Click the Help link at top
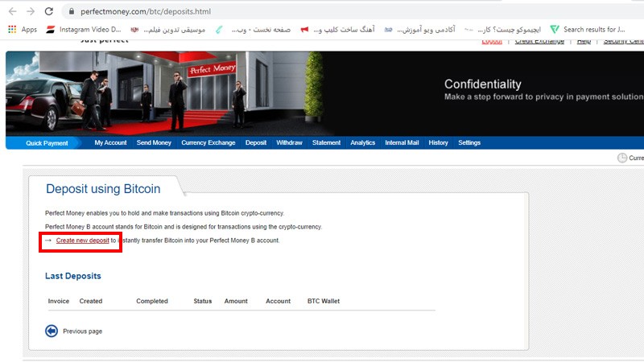The height and width of the screenshot is (362, 644). tap(584, 42)
